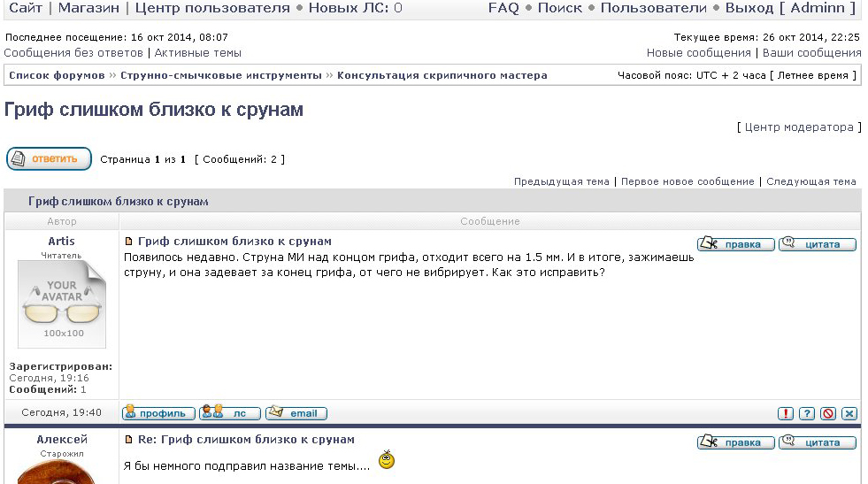Quote Artis's post with 'цитата' button
Image resolution: width=868 pixels, height=484 pixels.
coord(817,244)
